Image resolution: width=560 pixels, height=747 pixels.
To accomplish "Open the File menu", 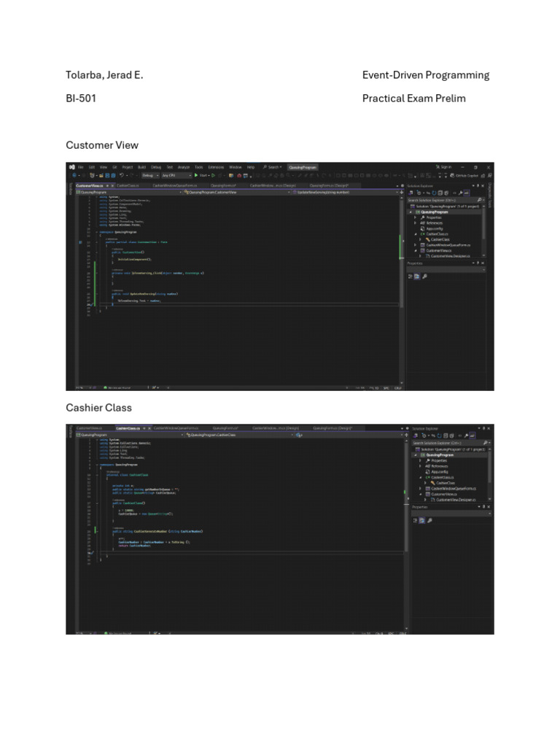I will click(x=81, y=167).
